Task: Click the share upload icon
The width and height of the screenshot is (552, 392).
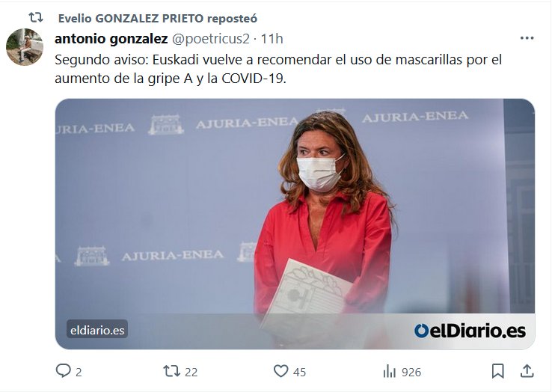Action: pyautogui.click(x=527, y=371)
